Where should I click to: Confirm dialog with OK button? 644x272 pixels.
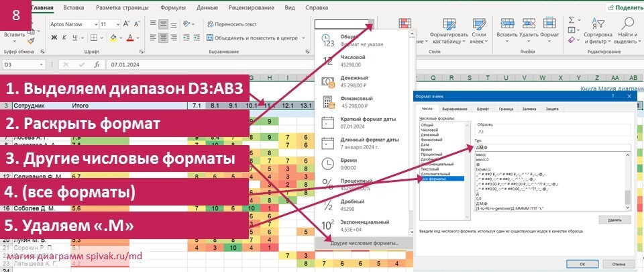click(x=582, y=263)
